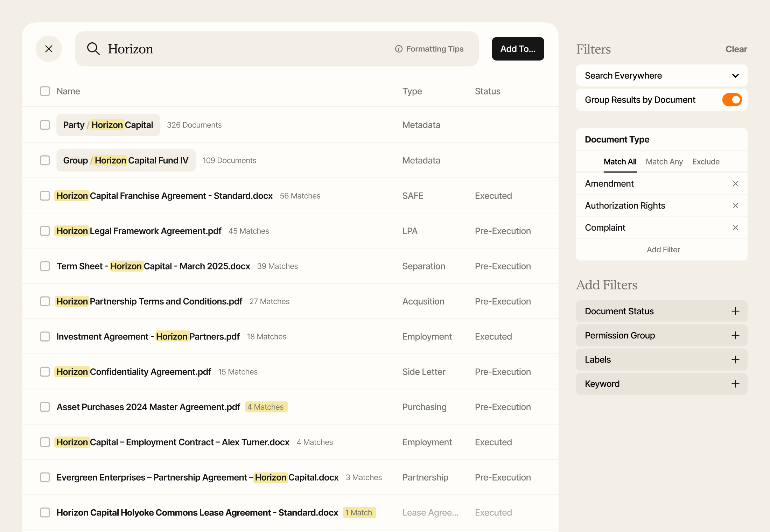
Task: Open the Search Everywhere dropdown
Action: pyautogui.click(x=661, y=76)
